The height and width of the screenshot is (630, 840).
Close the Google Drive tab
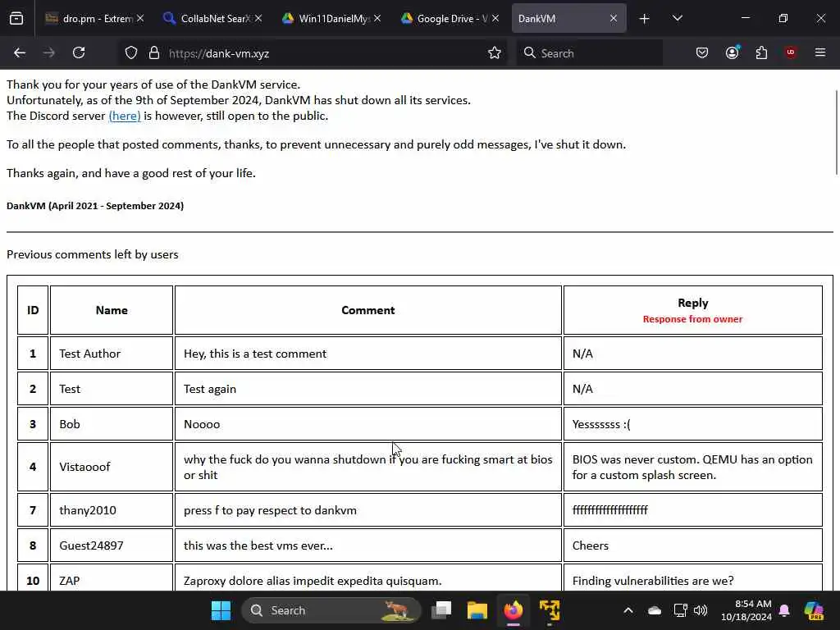click(495, 19)
